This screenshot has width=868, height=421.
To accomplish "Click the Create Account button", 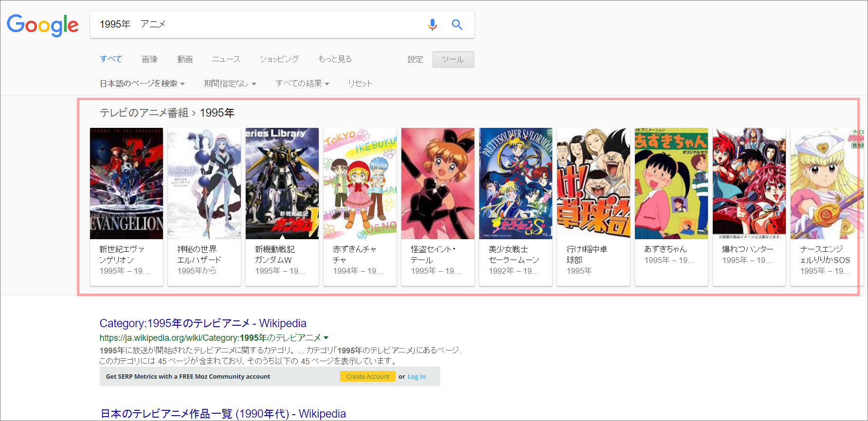I will [x=368, y=376].
